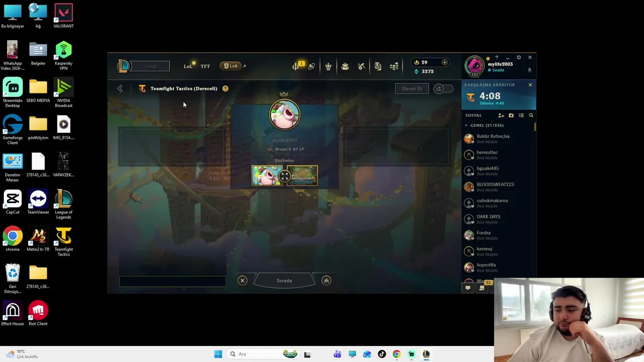Open Riot Client desktop shortcut
Screen dimensions: 644x362
pos(38,314)
